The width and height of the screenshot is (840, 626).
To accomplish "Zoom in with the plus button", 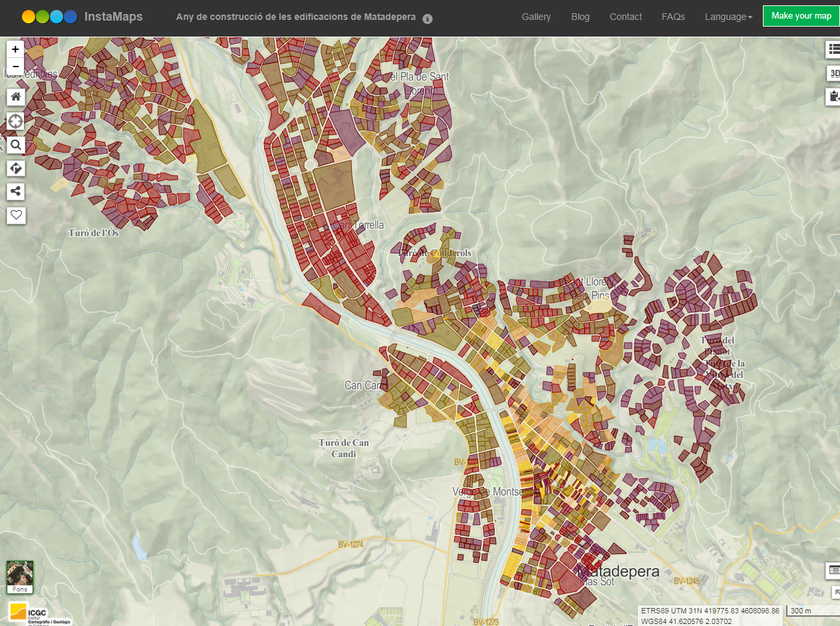I will [15, 49].
